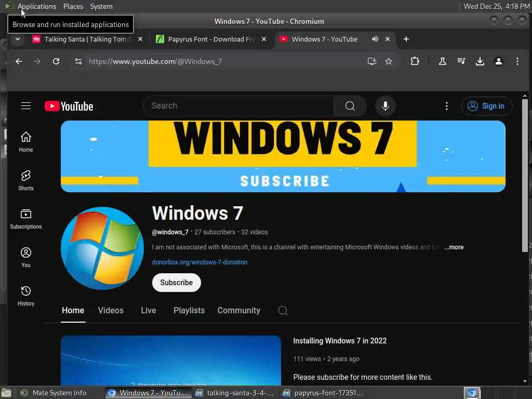Open the You section in sidebar
Viewport: 532px width, 399px height.
26,257
